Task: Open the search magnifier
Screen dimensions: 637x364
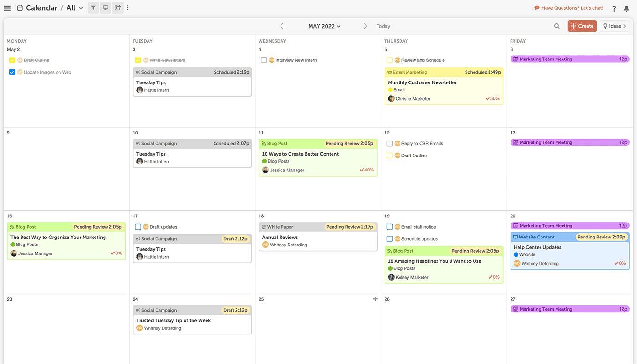Action: pyautogui.click(x=556, y=26)
